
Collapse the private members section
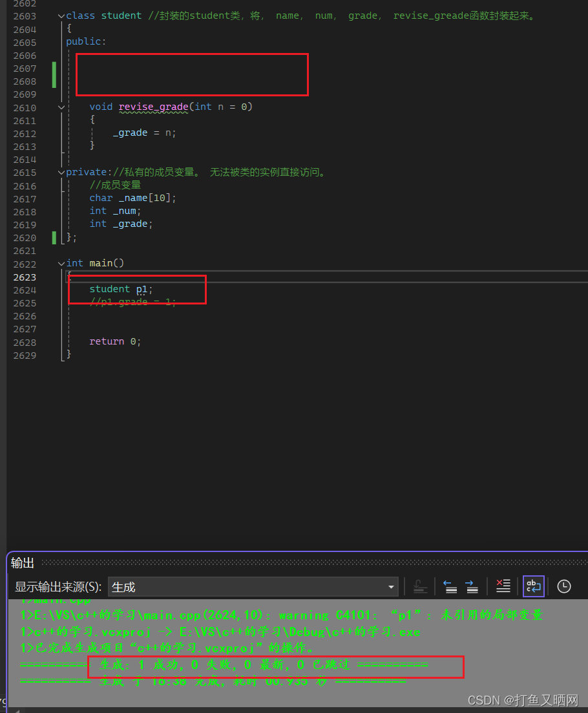(x=61, y=173)
